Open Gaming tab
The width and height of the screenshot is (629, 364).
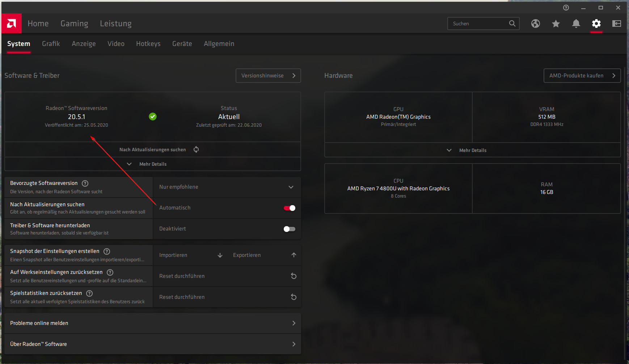pyautogui.click(x=74, y=24)
